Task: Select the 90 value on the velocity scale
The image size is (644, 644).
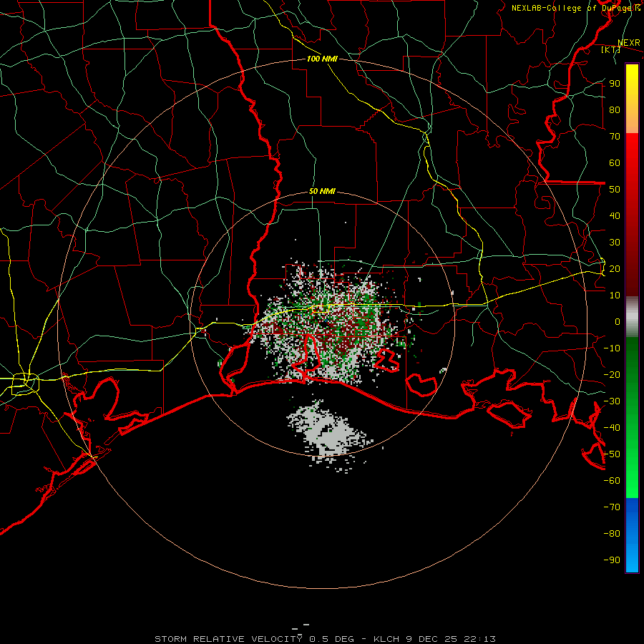Action: (x=615, y=84)
